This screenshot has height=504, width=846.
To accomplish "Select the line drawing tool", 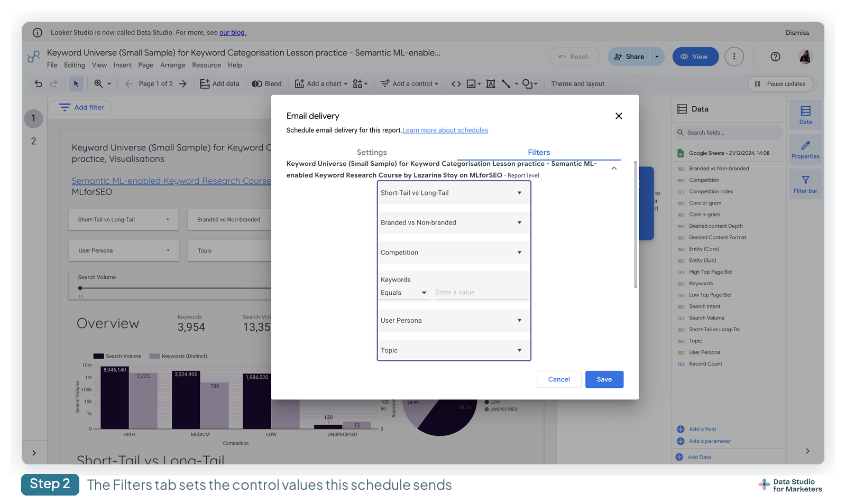I will point(506,84).
